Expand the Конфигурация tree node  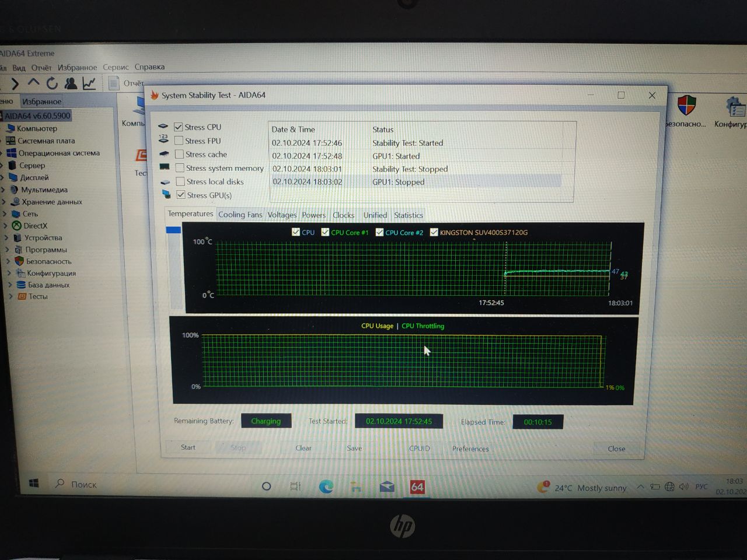point(9,273)
